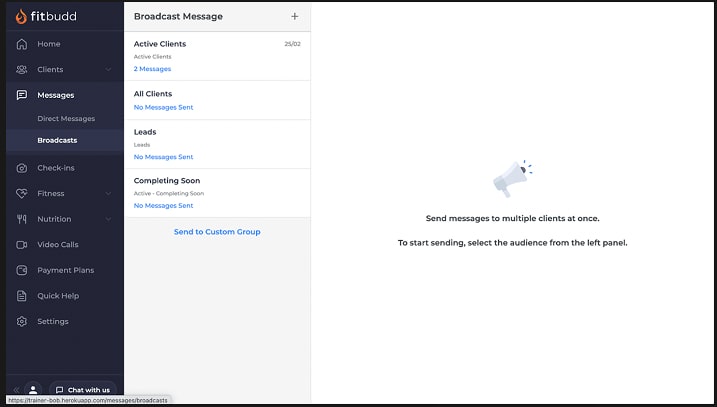The height and width of the screenshot is (407, 717).
Task: Open the user profile avatar icon
Action: [33, 390]
